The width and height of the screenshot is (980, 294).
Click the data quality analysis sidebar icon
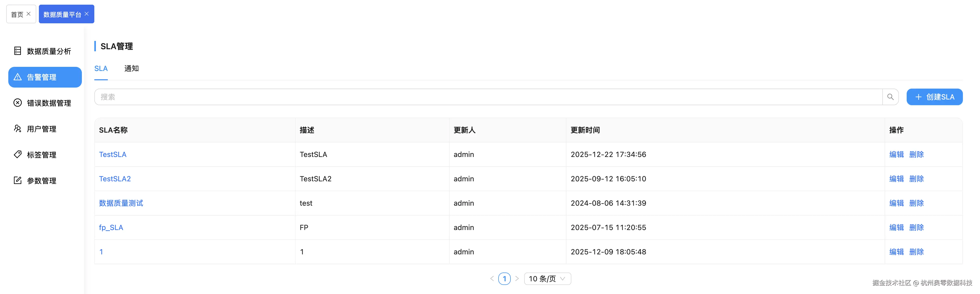(x=18, y=51)
